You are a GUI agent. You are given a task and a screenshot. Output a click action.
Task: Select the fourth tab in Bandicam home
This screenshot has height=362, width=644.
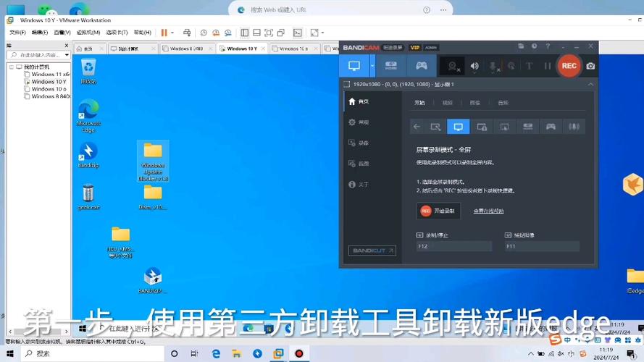(x=503, y=103)
